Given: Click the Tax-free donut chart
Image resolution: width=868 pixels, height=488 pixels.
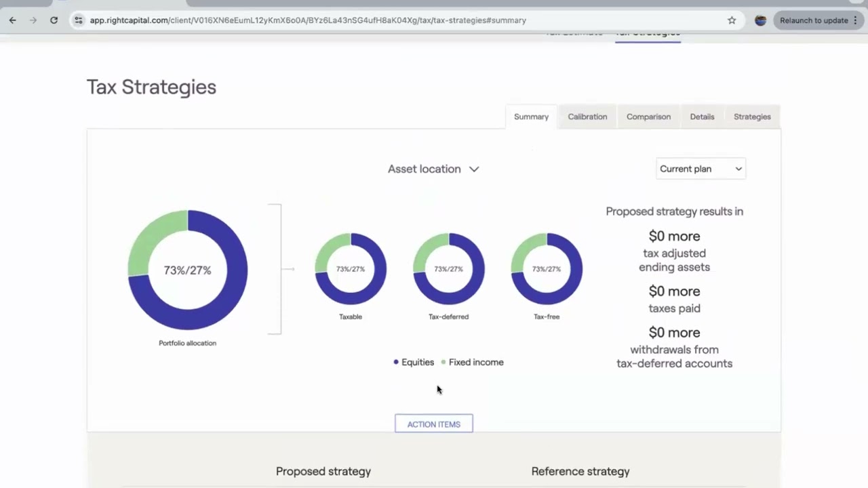Looking at the screenshot, I should (547, 269).
